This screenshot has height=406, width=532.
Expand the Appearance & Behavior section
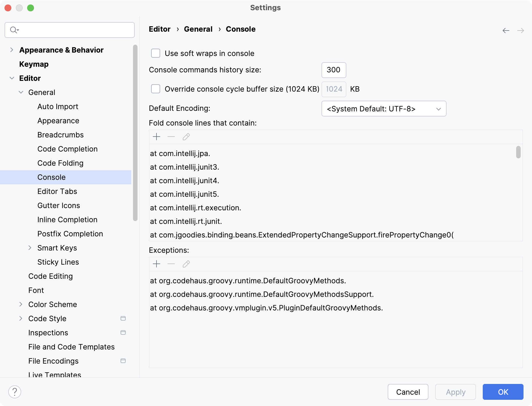[x=12, y=50]
